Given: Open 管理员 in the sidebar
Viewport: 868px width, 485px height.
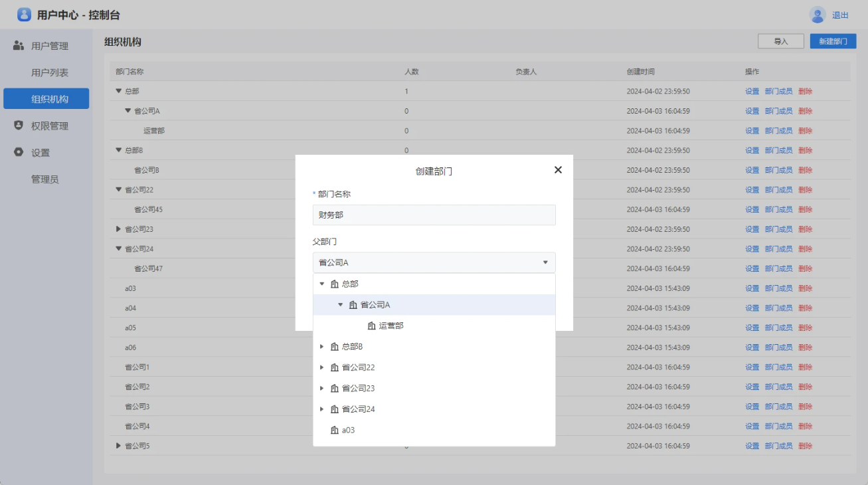Looking at the screenshot, I should (x=45, y=179).
